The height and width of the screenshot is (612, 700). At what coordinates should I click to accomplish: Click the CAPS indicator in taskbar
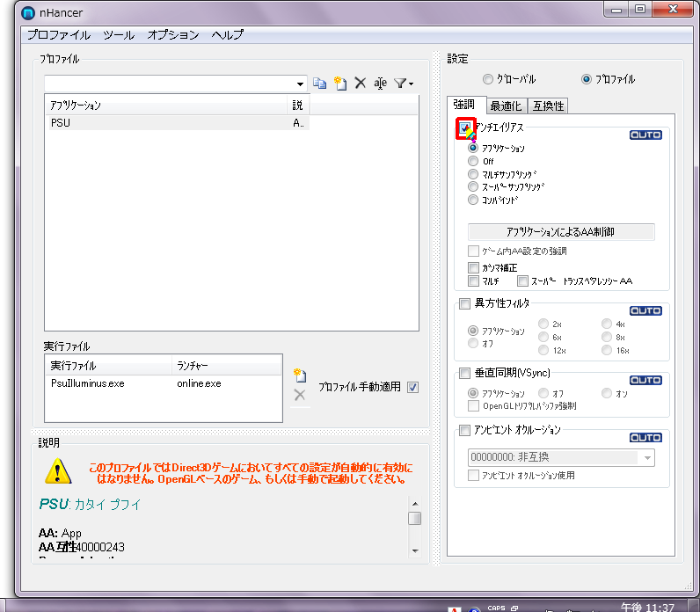(497, 608)
